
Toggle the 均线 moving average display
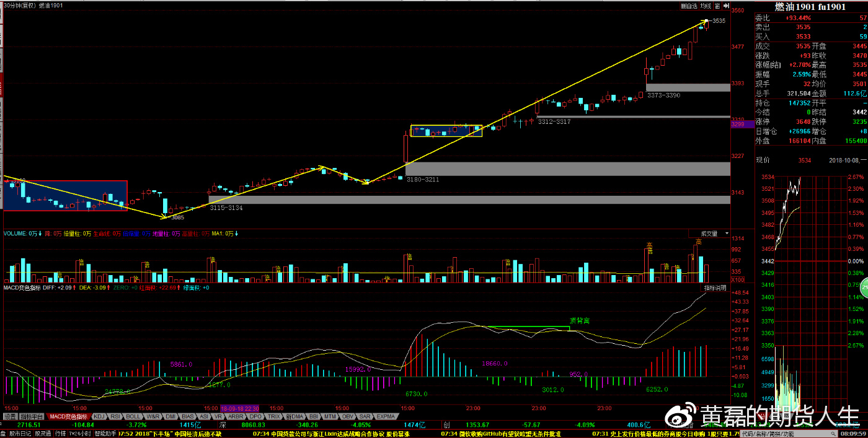tap(706, 6)
